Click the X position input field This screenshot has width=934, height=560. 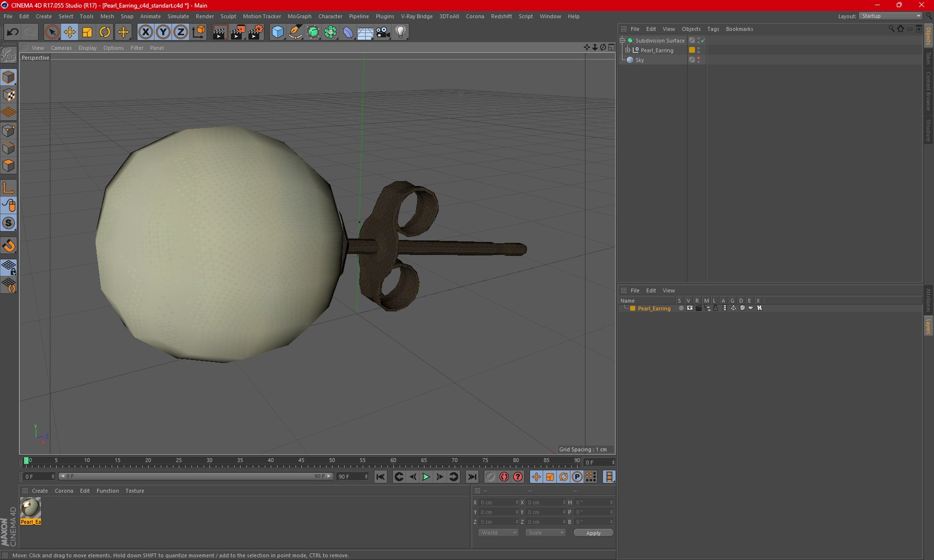(498, 502)
